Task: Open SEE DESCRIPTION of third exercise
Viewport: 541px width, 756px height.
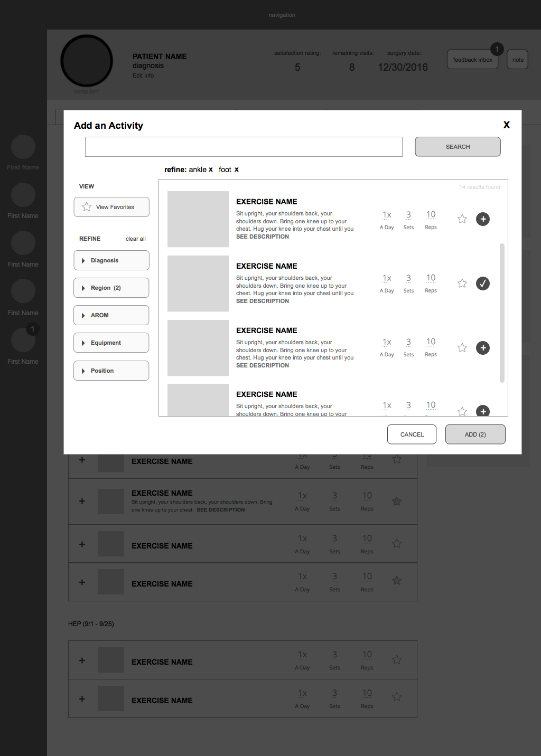Action: coord(263,365)
